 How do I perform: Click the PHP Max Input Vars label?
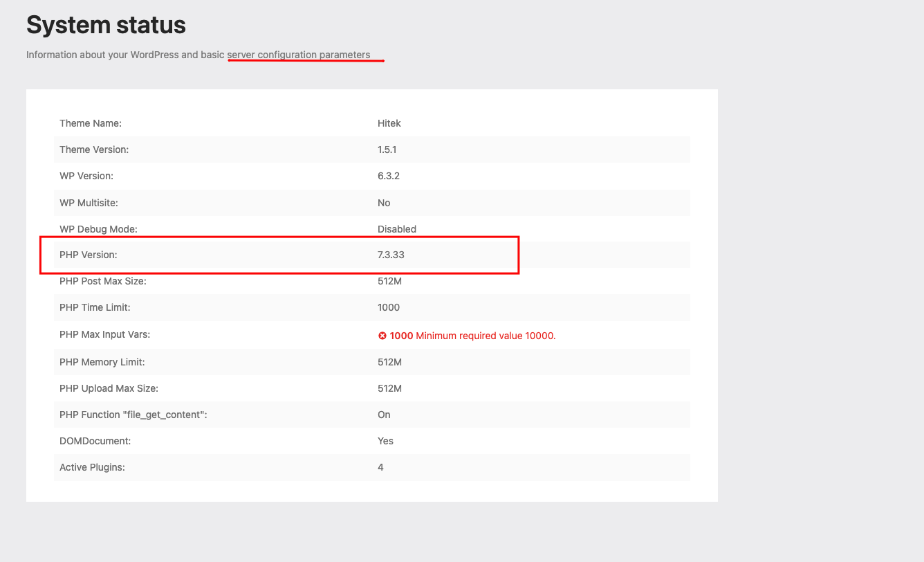click(104, 334)
